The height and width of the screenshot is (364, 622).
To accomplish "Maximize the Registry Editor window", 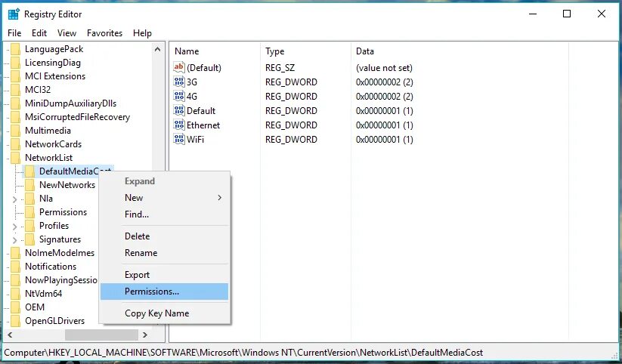I will (x=567, y=14).
